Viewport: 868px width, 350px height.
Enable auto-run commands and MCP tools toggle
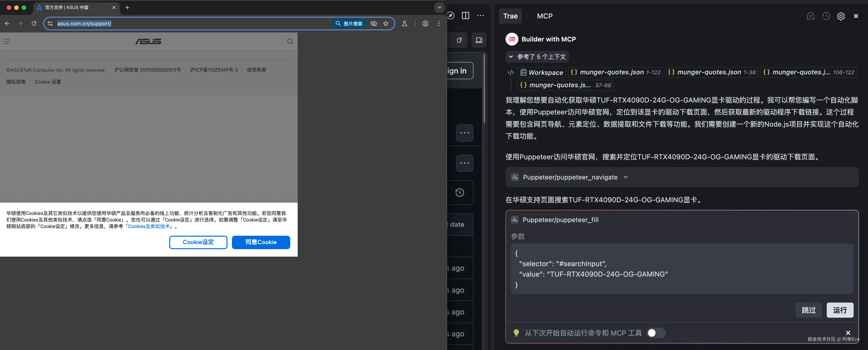point(656,333)
